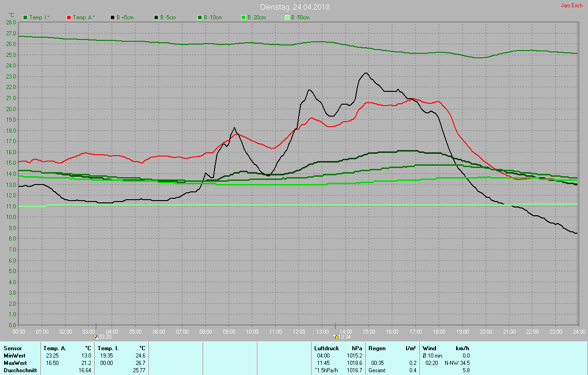
Task: Toggle the Temp. I. legend square
Action: [26, 17]
